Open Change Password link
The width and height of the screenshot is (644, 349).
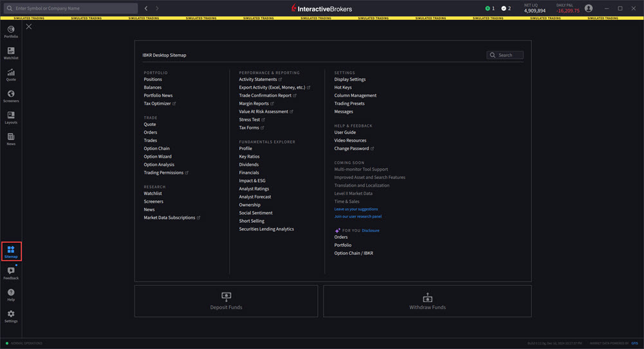[x=354, y=148]
